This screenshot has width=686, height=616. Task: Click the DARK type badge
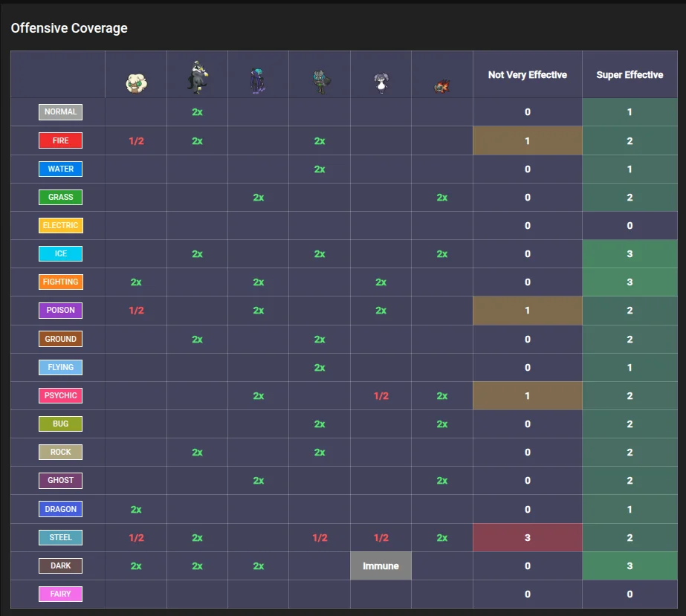pyautogui.click(x=60, y=565)
